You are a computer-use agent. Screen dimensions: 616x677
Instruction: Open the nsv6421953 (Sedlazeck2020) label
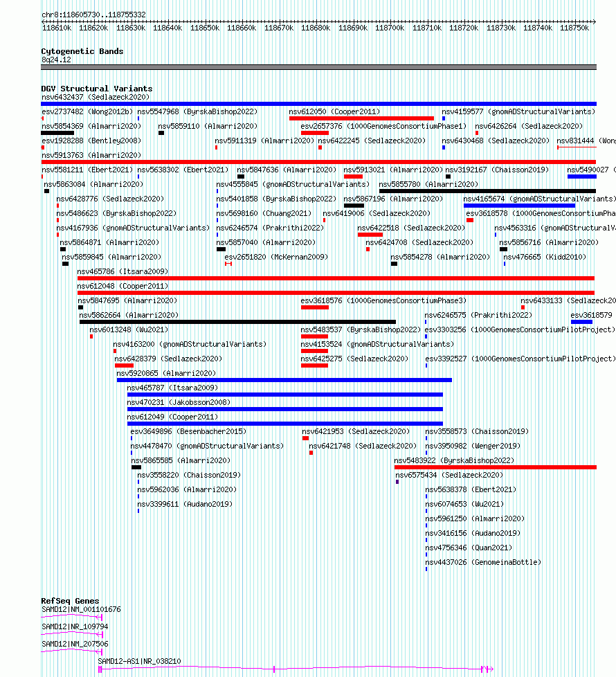point(356,431)
